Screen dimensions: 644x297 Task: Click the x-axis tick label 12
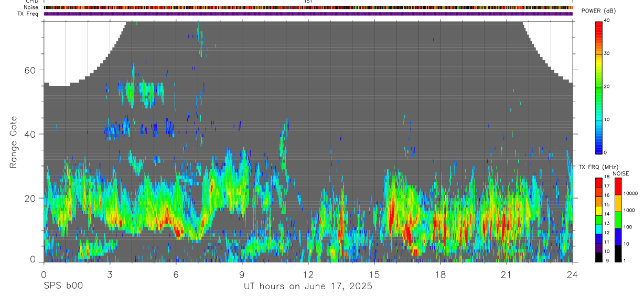point(308,275)
